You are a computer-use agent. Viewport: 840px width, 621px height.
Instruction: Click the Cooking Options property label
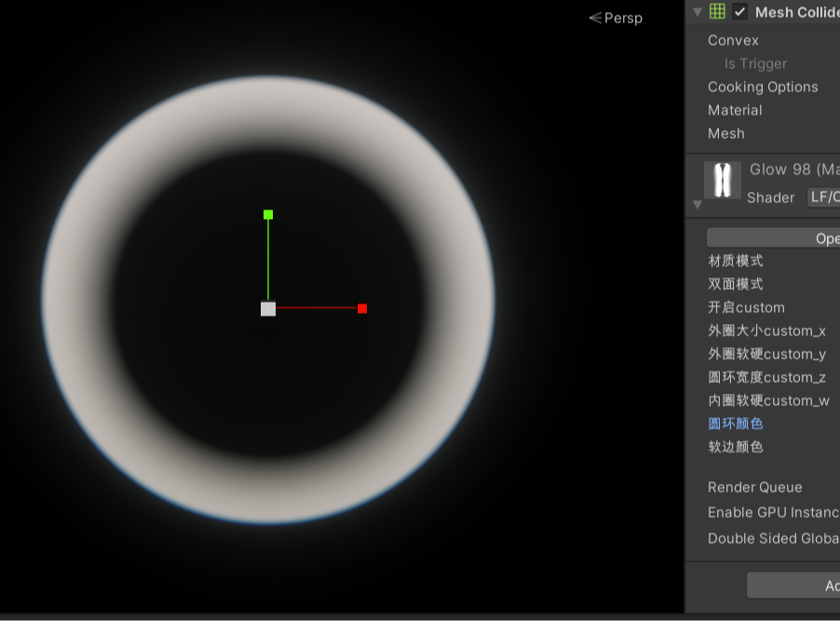(x=763, y=87)
